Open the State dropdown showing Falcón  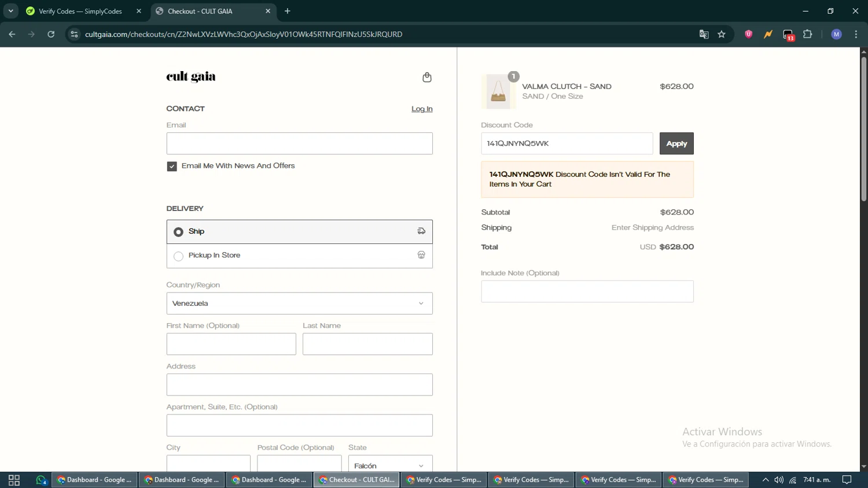click(391, 464)
